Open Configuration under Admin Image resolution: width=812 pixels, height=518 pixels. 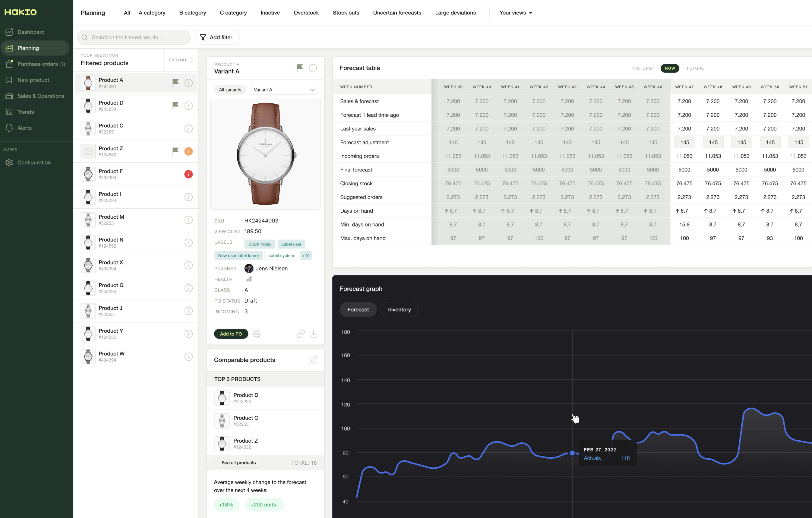(x=34, y=162)
